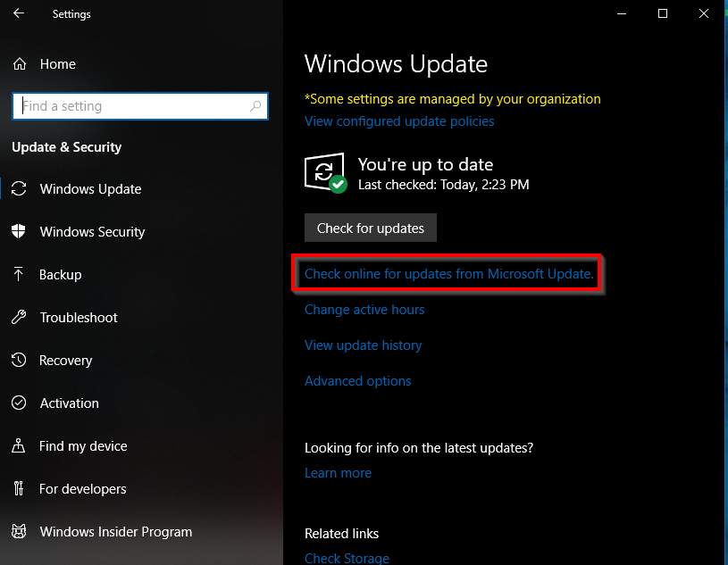Open the Check Storage related link
The width and height of the screenshot is (728, 565).
[347, 558]
